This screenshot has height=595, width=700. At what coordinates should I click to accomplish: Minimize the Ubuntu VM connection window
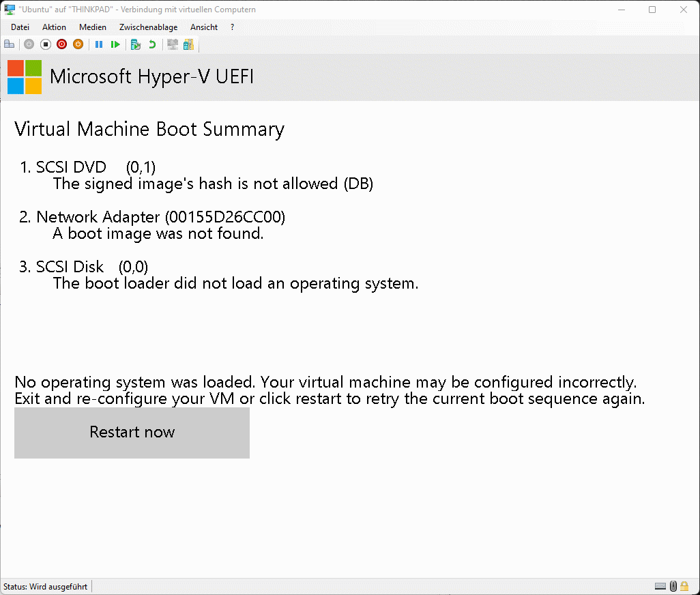(621, 10)
